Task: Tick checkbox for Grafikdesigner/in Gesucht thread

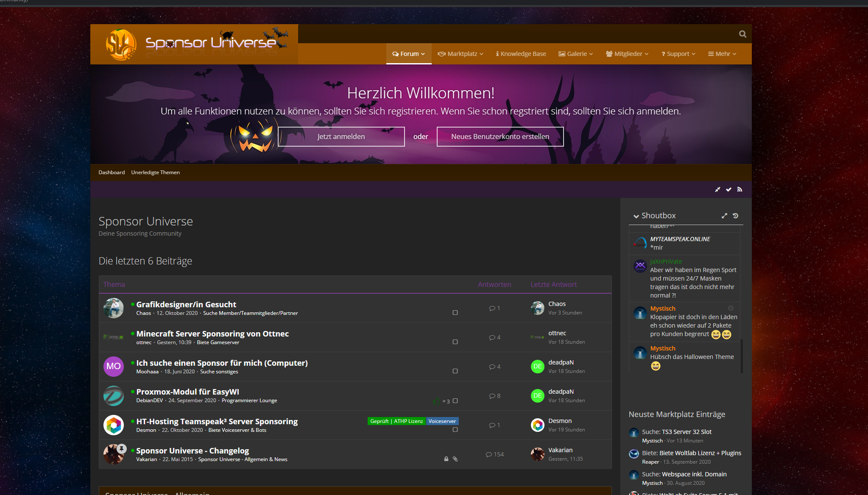Action: pos(455,313)
